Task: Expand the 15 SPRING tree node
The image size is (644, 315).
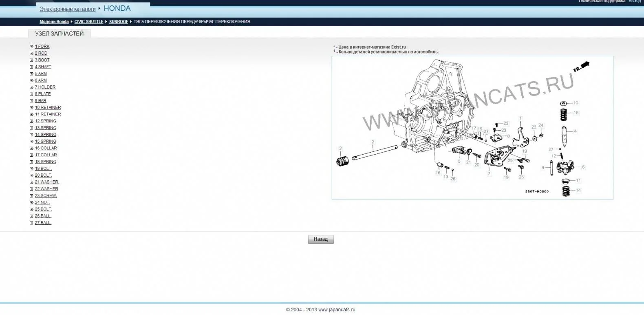Action: pos(31,142)
